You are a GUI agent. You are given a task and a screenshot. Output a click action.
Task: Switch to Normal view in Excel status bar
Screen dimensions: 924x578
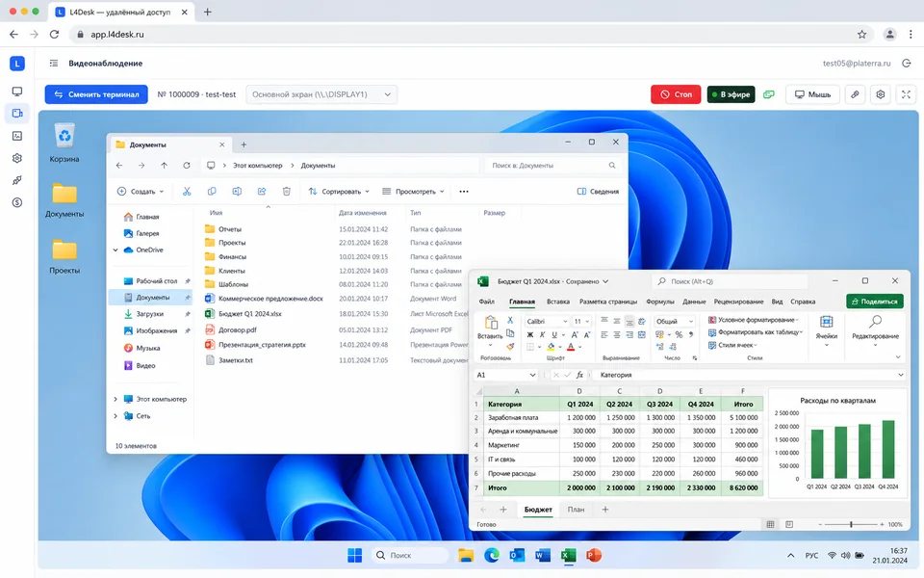pyautogui.click(x=770, y=524)
